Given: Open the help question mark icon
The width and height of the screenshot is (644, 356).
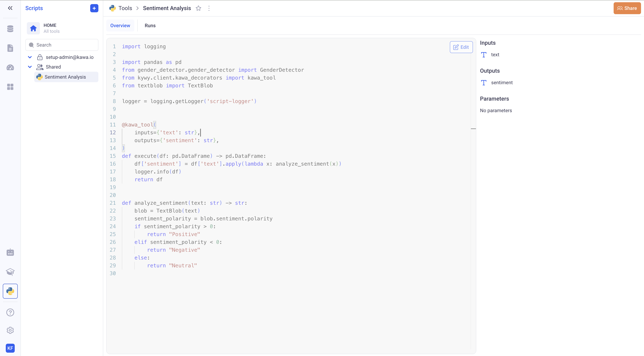Looking at the screenshot, I should point(10,312).
